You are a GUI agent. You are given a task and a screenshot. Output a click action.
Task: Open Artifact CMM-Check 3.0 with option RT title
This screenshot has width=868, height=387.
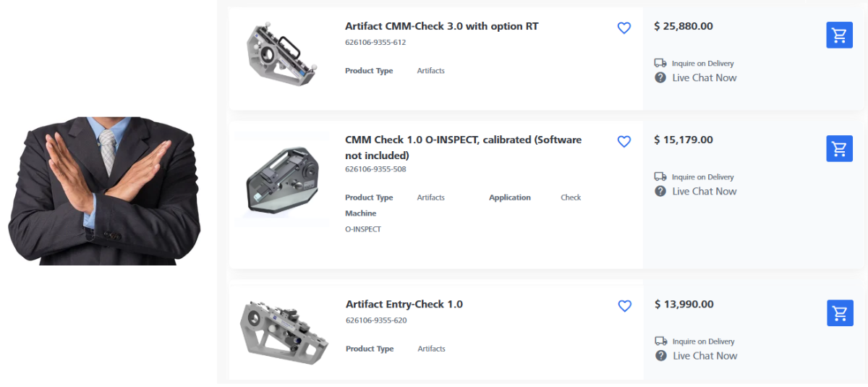click(x=441, y=26)
